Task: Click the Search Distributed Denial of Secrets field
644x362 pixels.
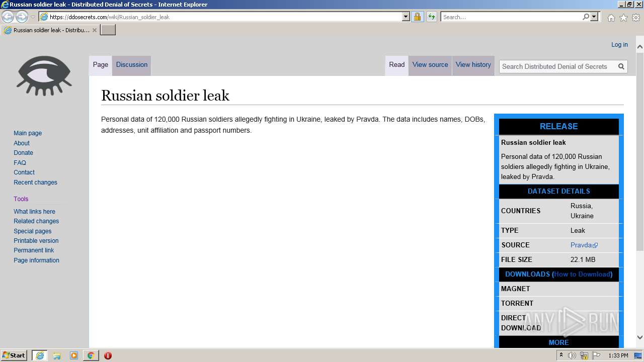Action: coord(557,66)
